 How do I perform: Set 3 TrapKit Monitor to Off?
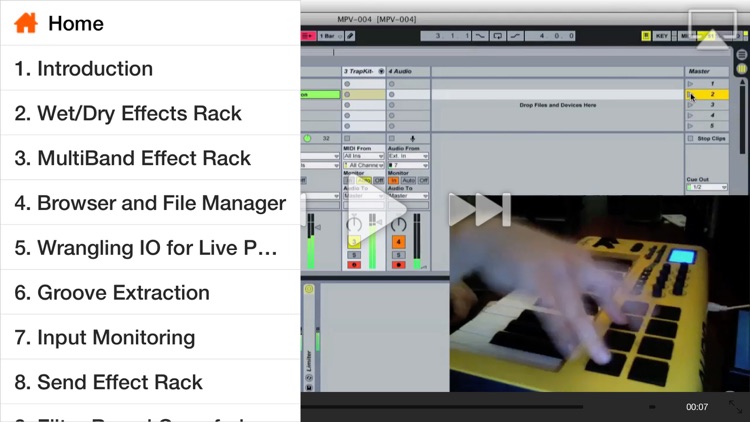pyautogui.click(x=379, y=180)
